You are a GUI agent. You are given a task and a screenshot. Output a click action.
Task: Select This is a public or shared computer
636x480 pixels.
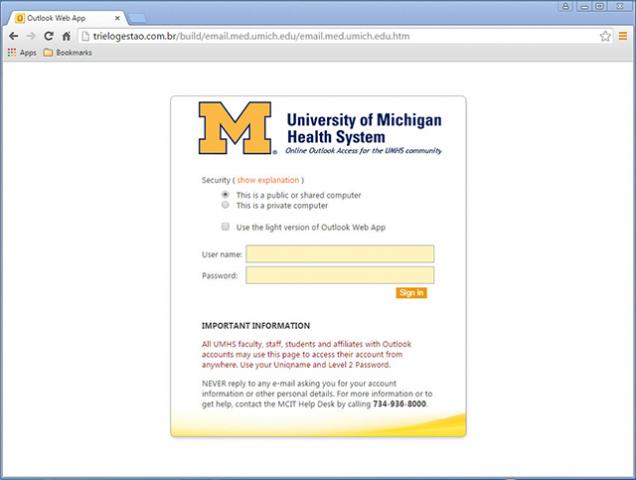pyautogui.click(x=225, y=194)
